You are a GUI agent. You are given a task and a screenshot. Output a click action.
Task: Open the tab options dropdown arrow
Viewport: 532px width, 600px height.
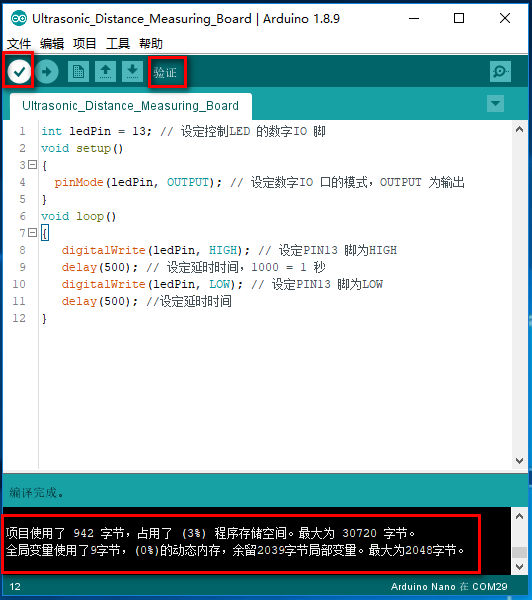495,103
